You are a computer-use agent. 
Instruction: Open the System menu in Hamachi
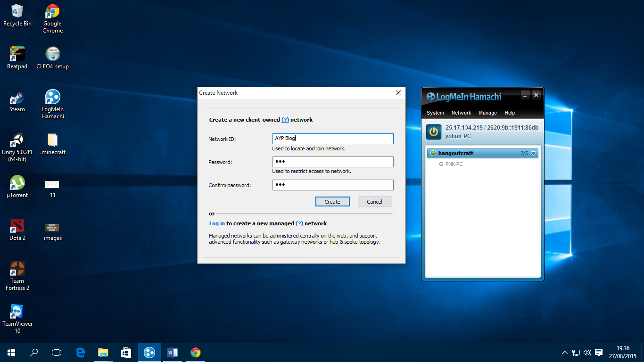pyautogui.click(x=435, y=113)
